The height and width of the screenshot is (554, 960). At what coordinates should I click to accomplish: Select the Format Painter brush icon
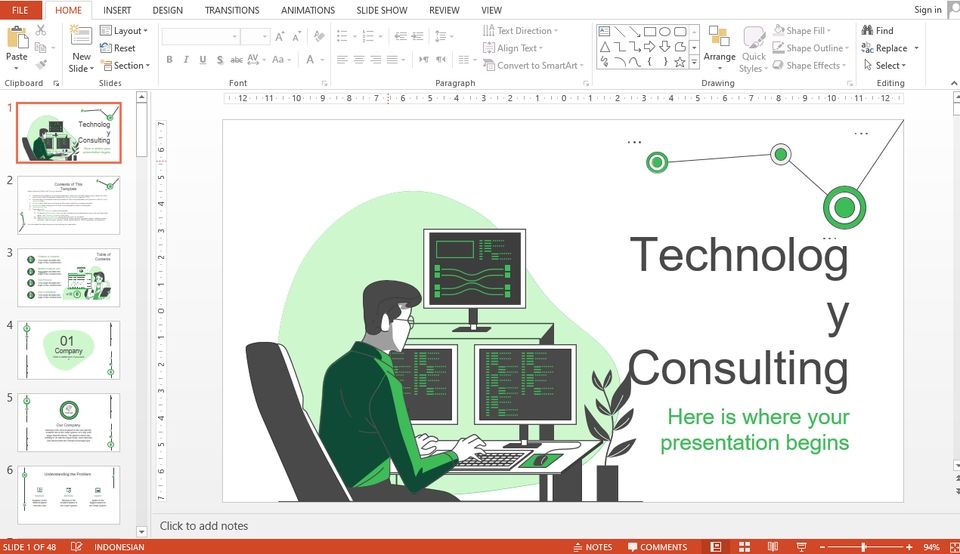point(41,65)
